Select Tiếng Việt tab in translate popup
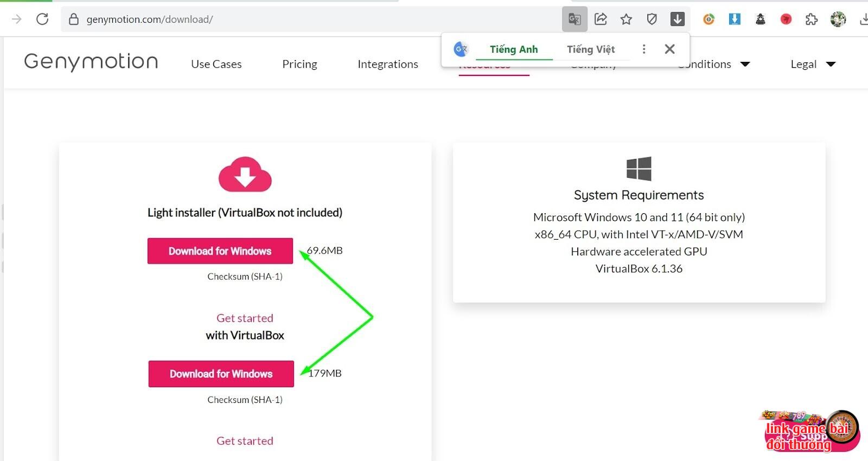Viewport: 868px width, 461px height. coord(591,49)
